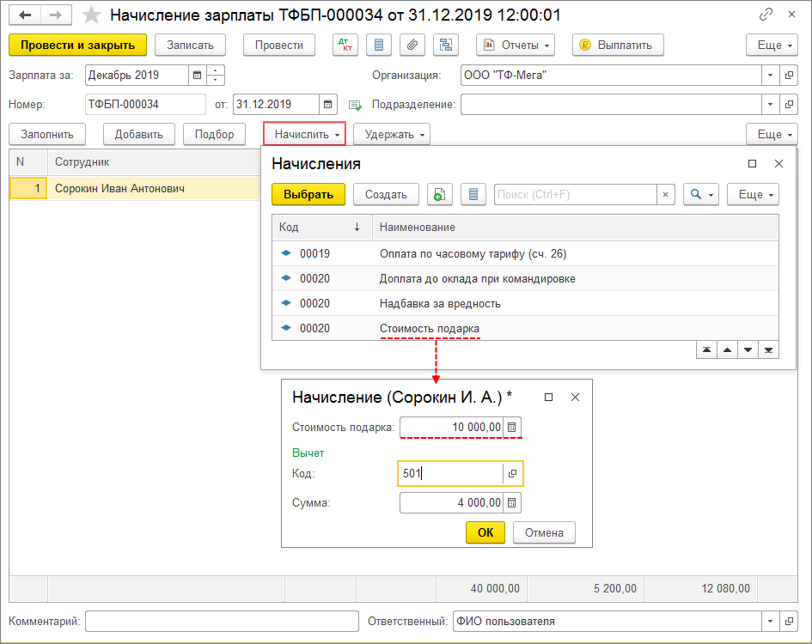The height and width of the screenshot is (644, 812).
Task: Open the Отчеты dropdown menu
Action: (x=515, y=45)
